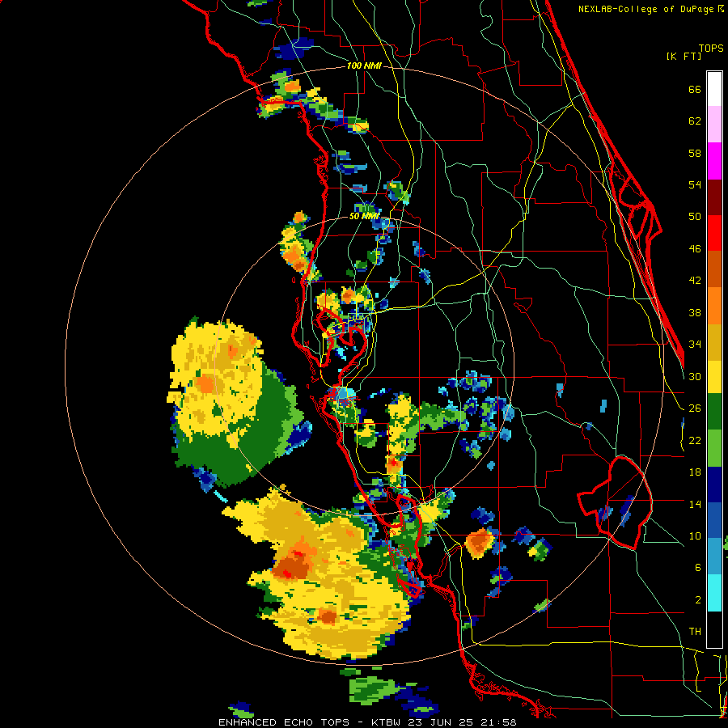Click the light pink legend swatch
The height and width of the screenshot is (728, 728).
(x=714, y=124)
